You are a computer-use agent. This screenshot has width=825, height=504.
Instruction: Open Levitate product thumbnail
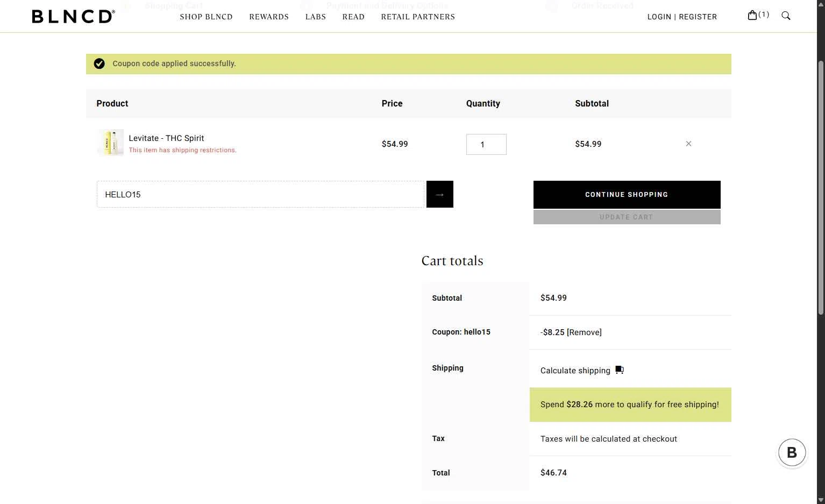coord(111,143)
